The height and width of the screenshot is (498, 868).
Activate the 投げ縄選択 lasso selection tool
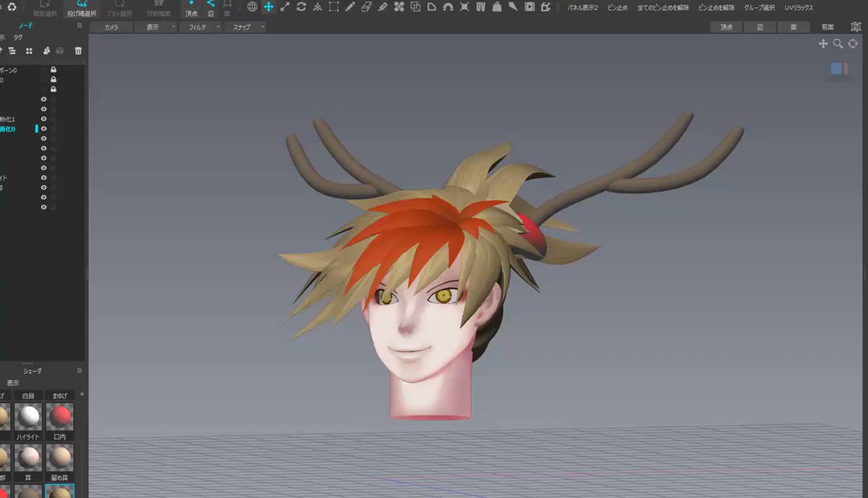pos(82,8)
